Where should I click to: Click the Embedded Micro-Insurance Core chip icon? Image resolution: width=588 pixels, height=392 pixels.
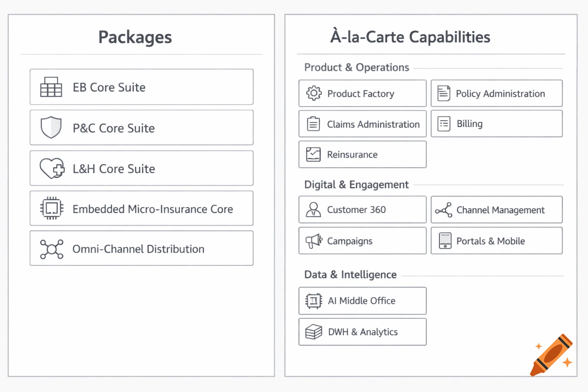(52, 208)
